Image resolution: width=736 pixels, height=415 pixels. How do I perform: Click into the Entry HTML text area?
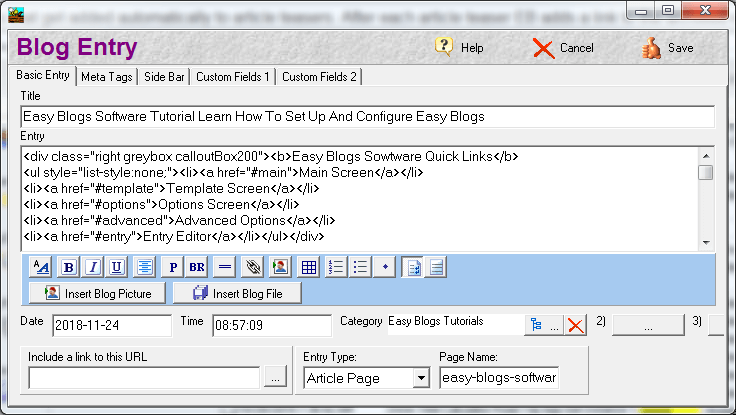point(360,199)
